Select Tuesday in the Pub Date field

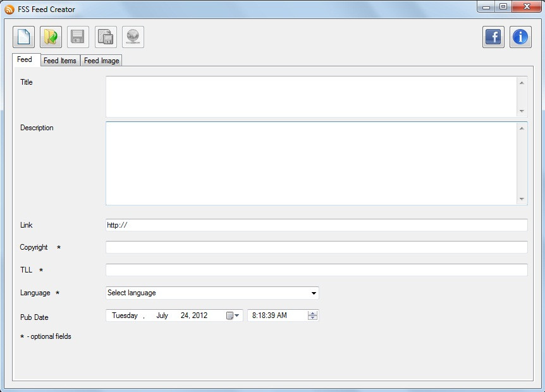click(125, 315)
